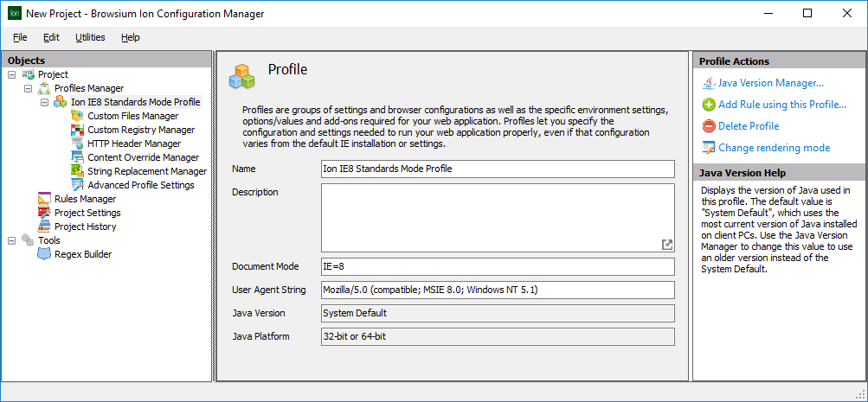Click the Regex Builder icon
The width and height of the screenshot is (868, 402).
point(44,254)
